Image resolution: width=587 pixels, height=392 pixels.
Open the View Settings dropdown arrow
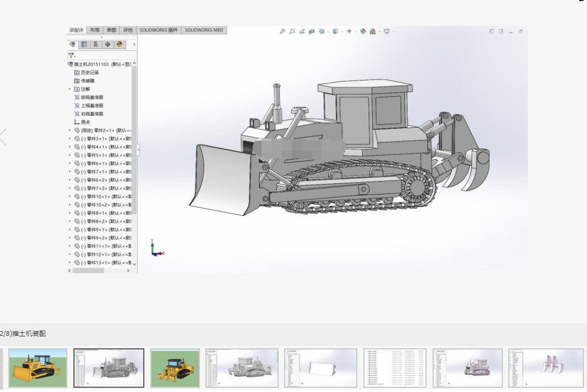click(394, 32)
